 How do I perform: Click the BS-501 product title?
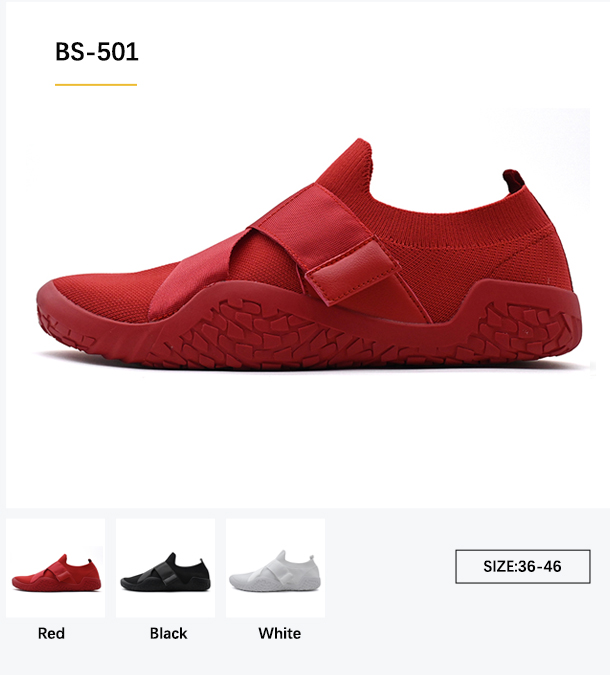[97, 52]
